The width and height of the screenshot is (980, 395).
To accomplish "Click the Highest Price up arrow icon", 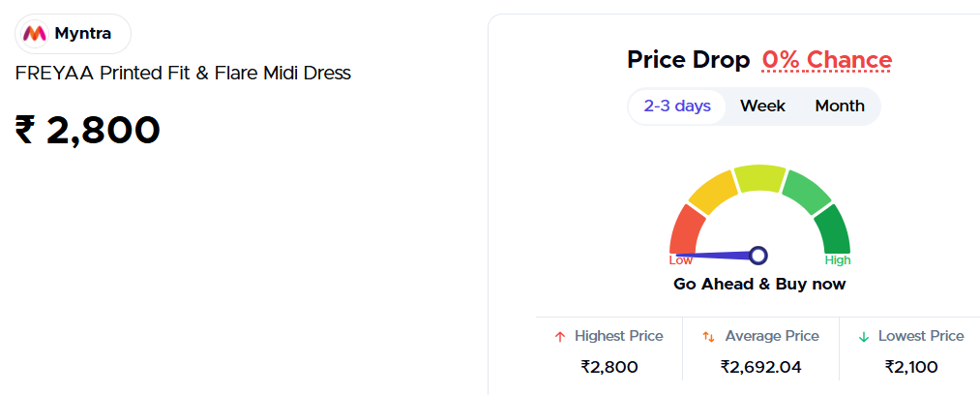I will point(559,337).
